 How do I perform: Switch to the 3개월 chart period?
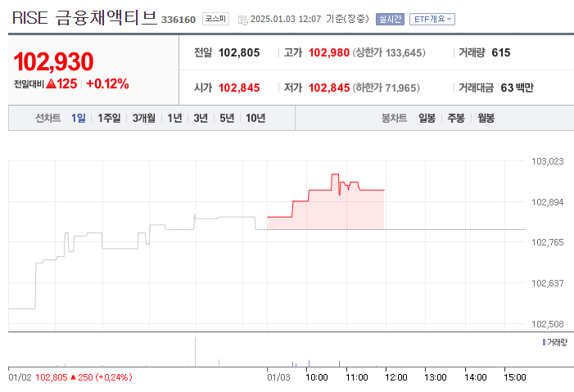pos(144,118)
